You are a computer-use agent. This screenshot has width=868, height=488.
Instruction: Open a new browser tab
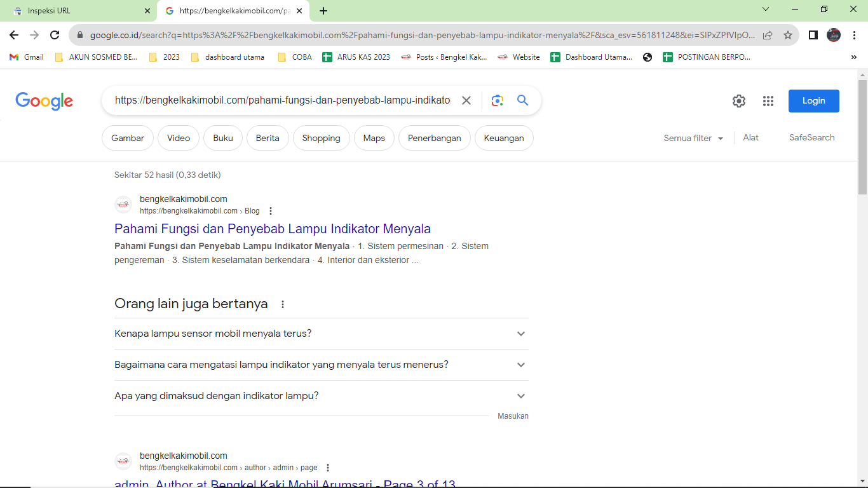(x=323, y=11)
